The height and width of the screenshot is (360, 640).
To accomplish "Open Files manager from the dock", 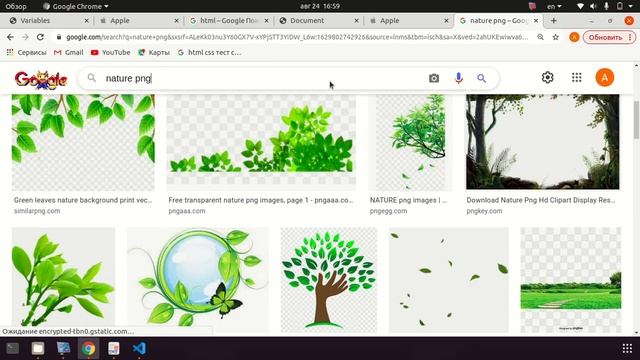I will 38,348.
